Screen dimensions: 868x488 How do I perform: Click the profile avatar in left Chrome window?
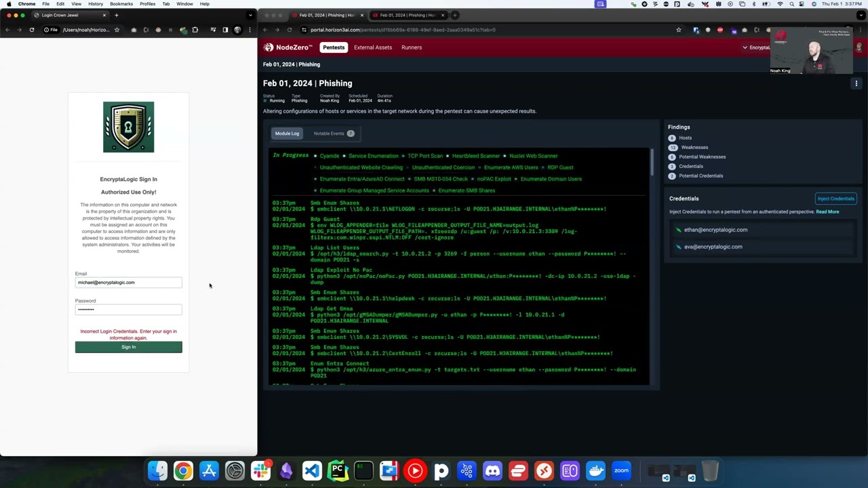point(237,30)
